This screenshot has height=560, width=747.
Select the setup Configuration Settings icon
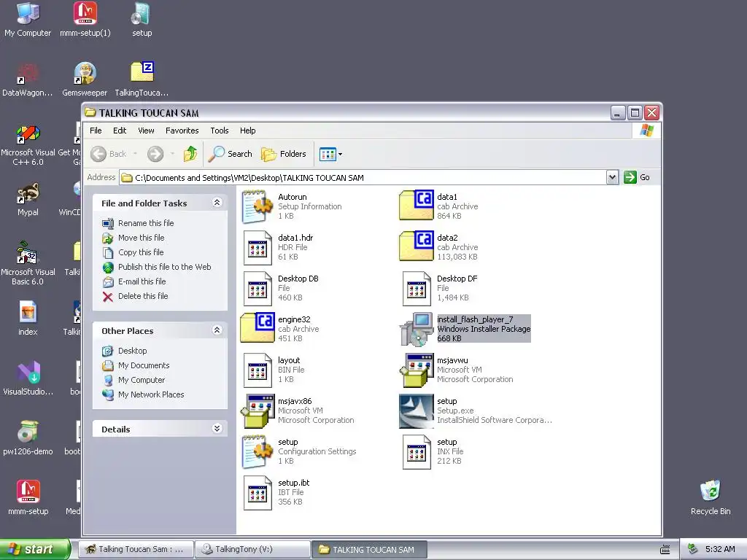(x=258, y=451)
